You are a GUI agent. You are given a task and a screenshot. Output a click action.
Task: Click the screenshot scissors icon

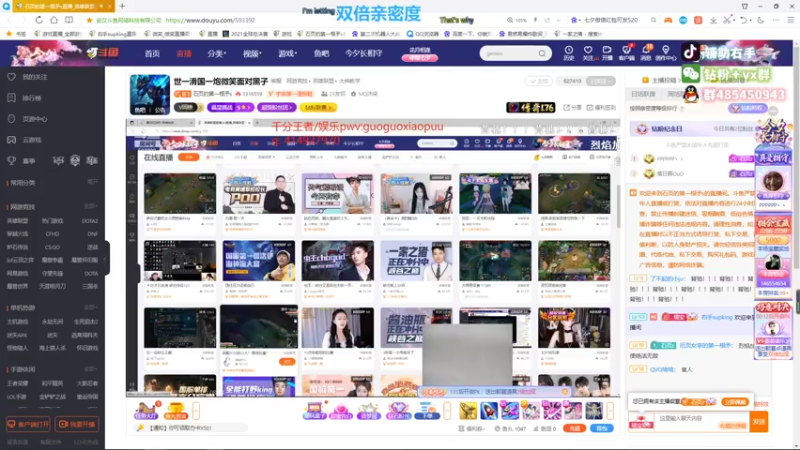click(727, 20)
